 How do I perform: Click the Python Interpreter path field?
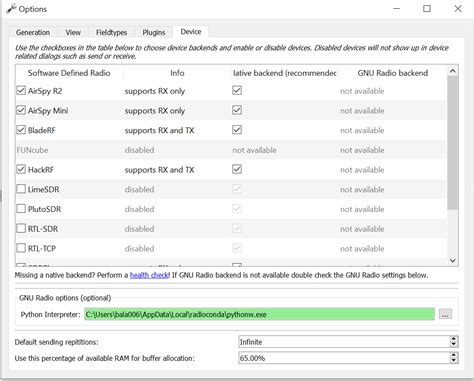coord(259,314)
